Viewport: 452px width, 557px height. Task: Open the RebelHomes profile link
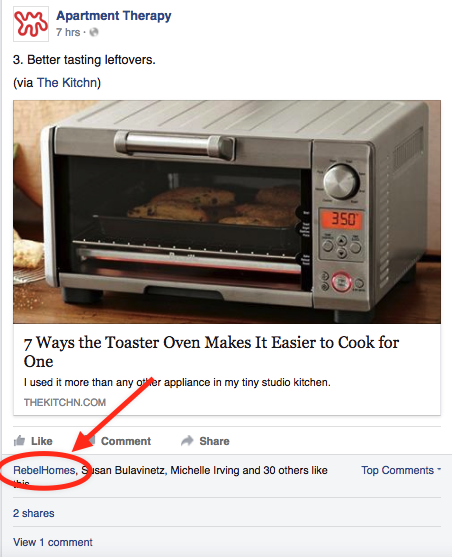44,470
